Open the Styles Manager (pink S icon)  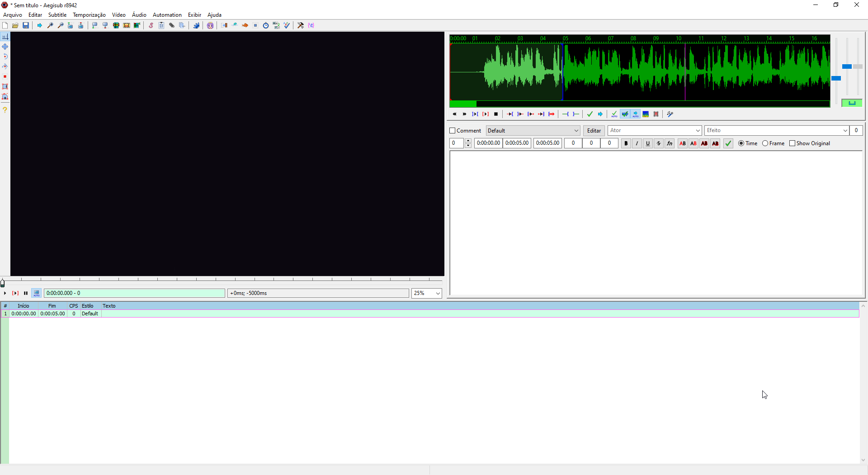pos(151,25)
